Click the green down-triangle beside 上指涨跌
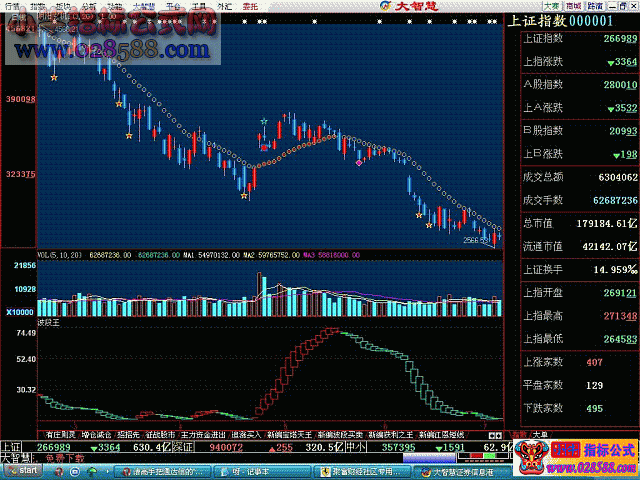This screenshot has height=480, width=640. point(609,63)
